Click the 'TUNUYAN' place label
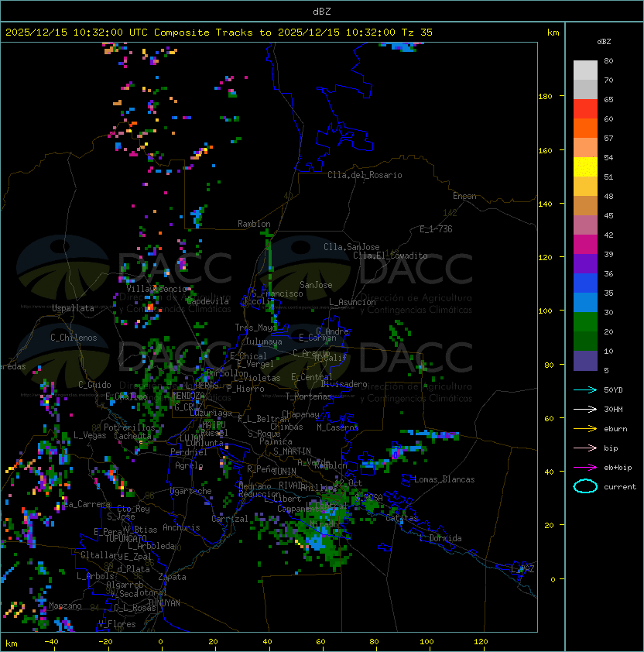The image size is (644, 652). (164, 603)
